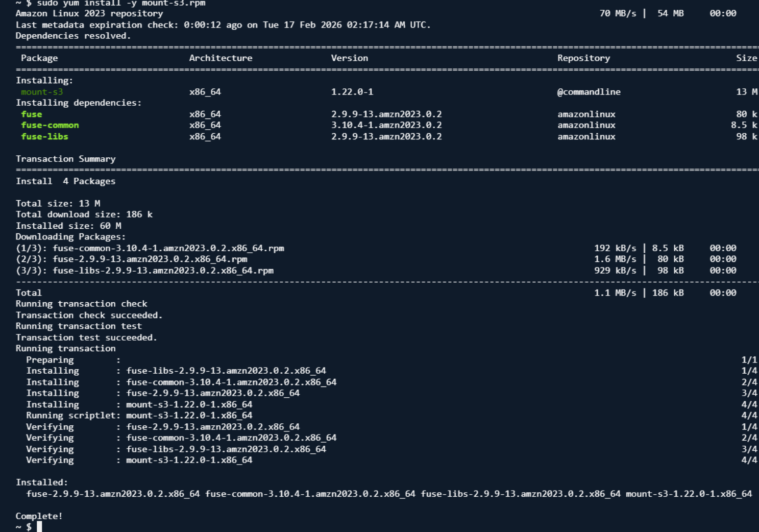Click the "Transaction test succeeded." line
Viewport: 759px width, 532px height.
coord(87,337)
